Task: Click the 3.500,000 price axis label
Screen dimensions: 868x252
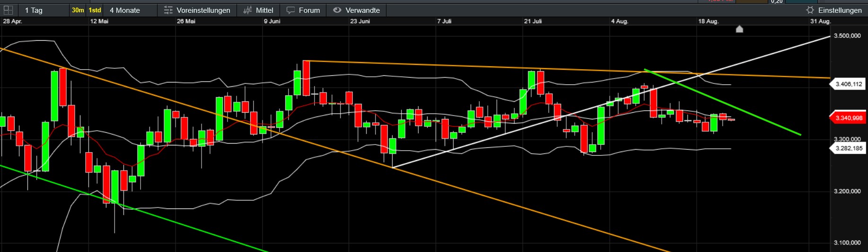Action: pos(847,36)
